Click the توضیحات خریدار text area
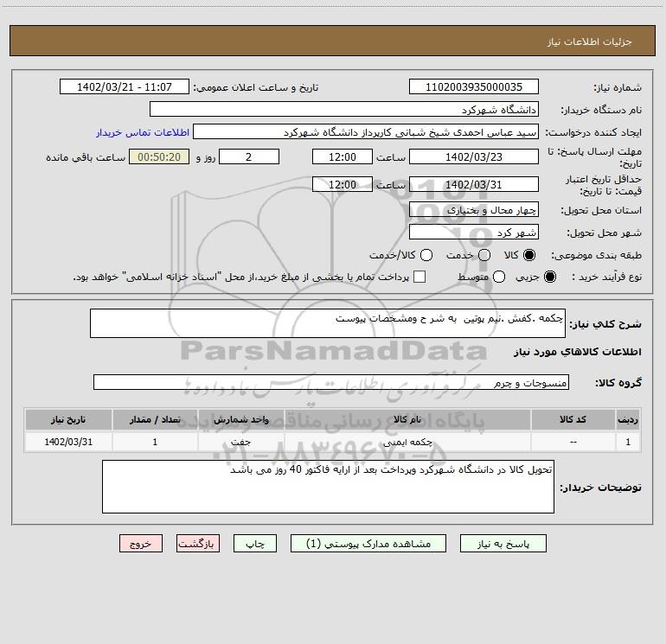Viewport: 666px width, 644px height. [328, 487]
